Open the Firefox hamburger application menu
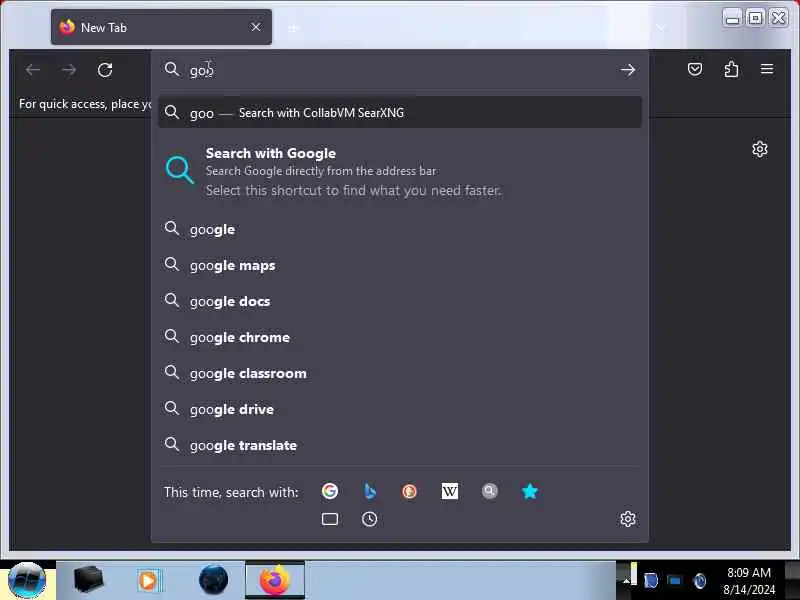Viewport: 800px width, 600px height. [x=767, y=69]
